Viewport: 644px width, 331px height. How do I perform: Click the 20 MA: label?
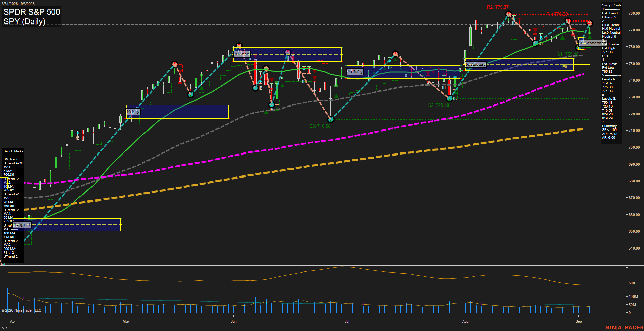(x=9, y=202)
